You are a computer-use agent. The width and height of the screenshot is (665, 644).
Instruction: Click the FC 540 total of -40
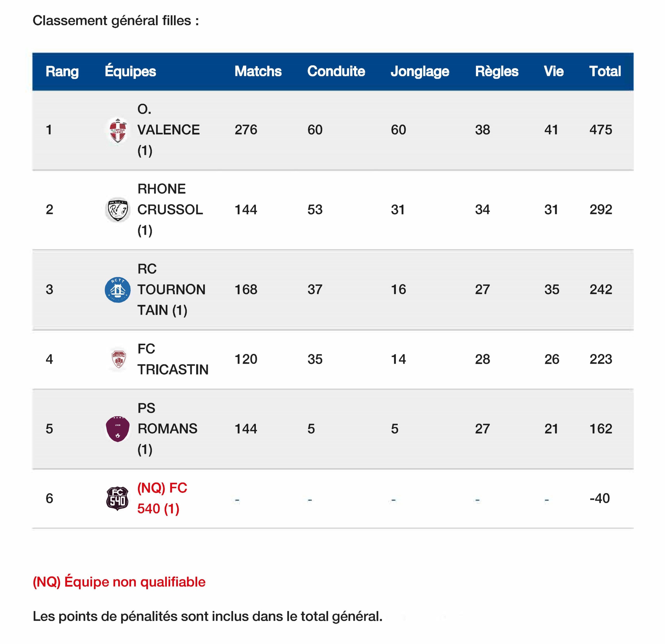(600, 499)
